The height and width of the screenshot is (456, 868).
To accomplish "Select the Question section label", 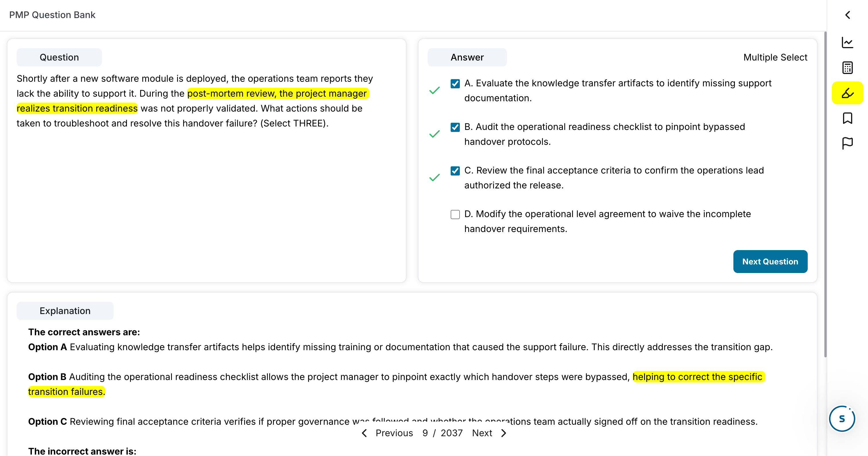I will tap(59, 57).
